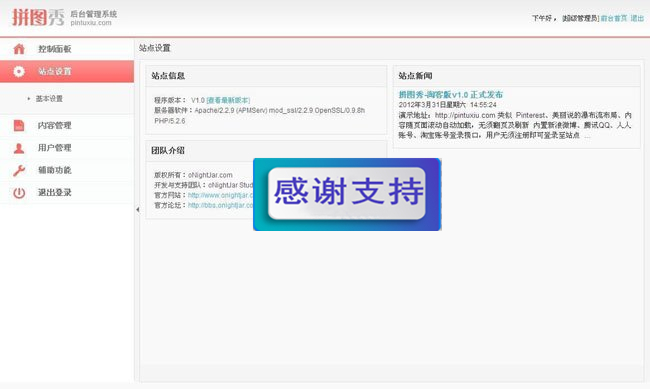Click the 后台管理系统 header text
The height and width of the screenshot is (389, 650).
point(94,14)
